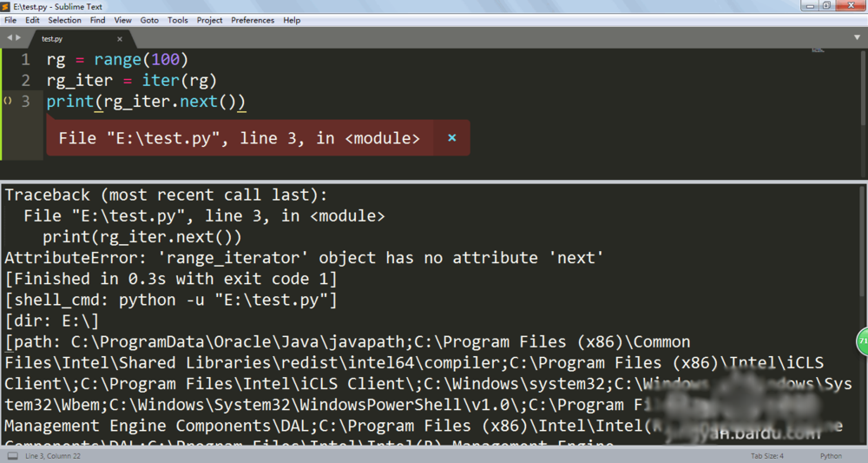Toggle the panel switcher icon in status bar
Screen dimensions: 868x463
pyautogui.click(x=12, y=456)
